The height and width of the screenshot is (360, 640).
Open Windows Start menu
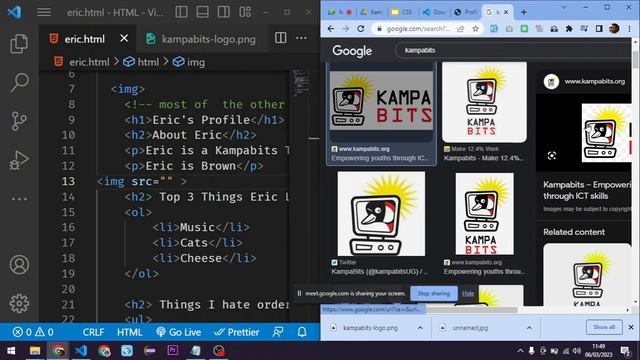point(11,351)
